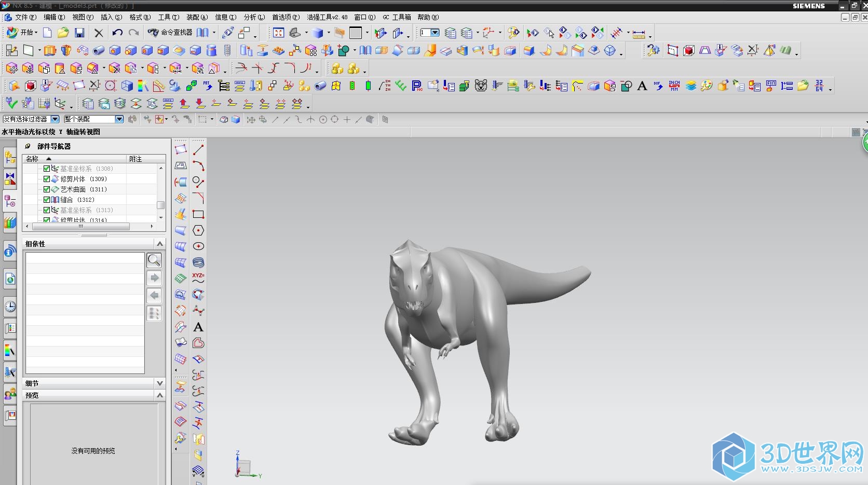
Task: Click the Part Navigator vertical scrollbar thumb
Action: (x=161, y=205)
